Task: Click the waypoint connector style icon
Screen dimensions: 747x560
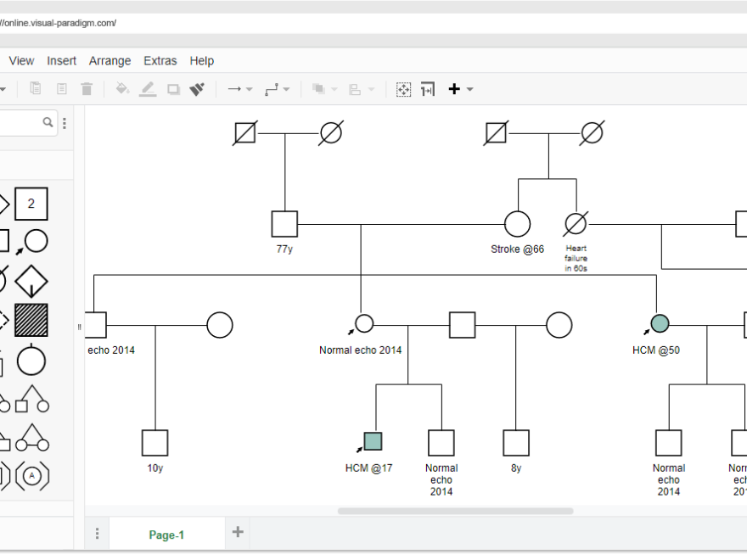Action: [x=270, y=88]
